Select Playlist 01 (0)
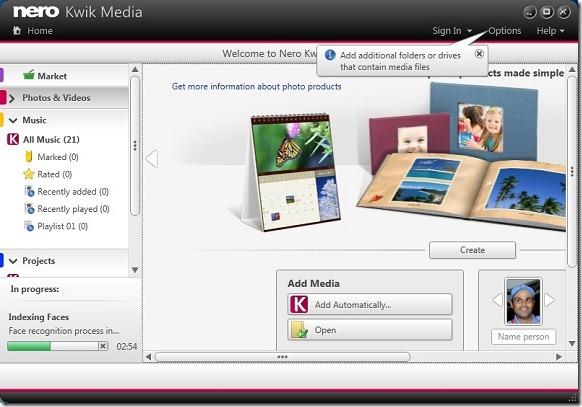Screen dimensions: 582x407 pos(62,226)
